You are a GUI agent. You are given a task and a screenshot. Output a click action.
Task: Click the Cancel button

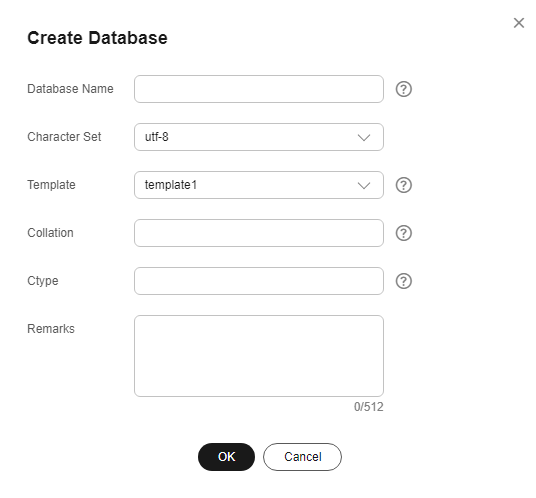(302, 457)
